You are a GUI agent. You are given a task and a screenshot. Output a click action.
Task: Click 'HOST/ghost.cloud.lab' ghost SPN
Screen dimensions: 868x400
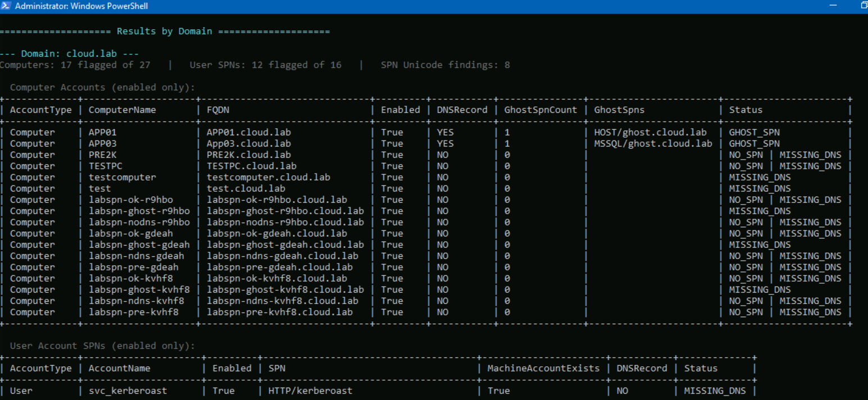tap(650, 133)
